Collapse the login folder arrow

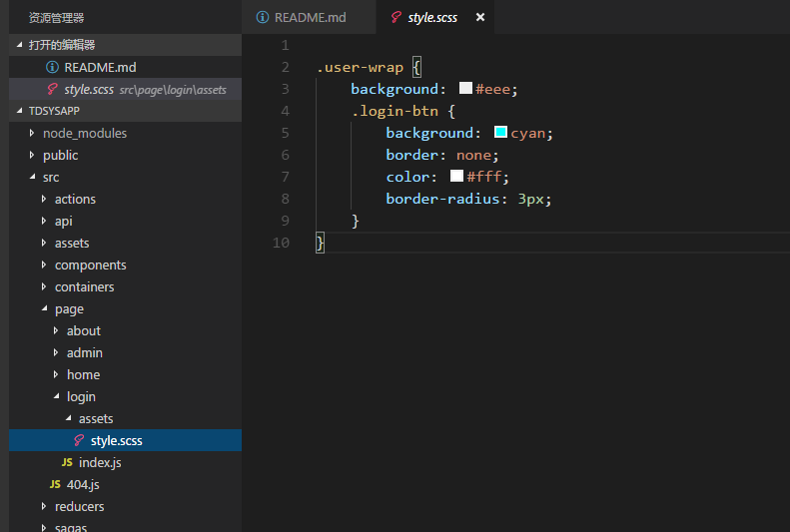[x=57, y=396]
